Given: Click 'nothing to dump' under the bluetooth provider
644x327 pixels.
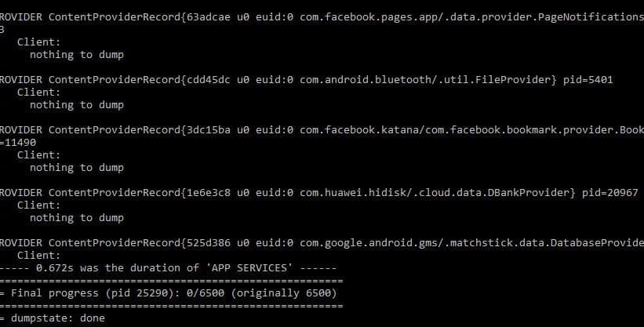Looking at the screenshot, I should (77, 105).
